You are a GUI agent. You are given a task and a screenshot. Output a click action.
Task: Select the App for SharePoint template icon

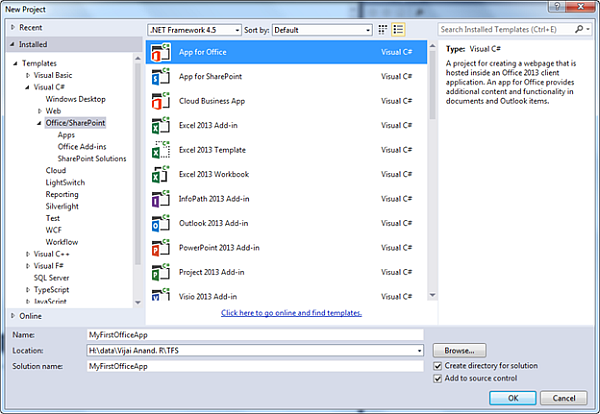pyautogui.click(x=161, y=77)
